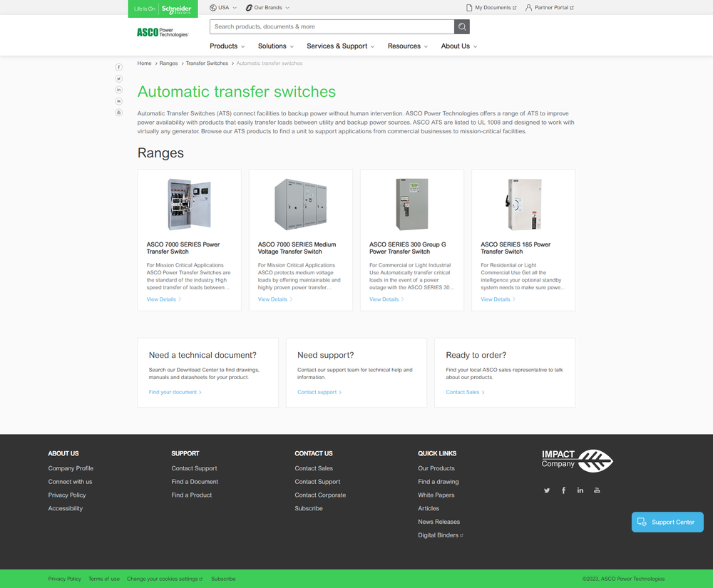The width and height of the screenshot is (713, 588).
Task: Open the Support Center chat button
Action: point(667,522)
